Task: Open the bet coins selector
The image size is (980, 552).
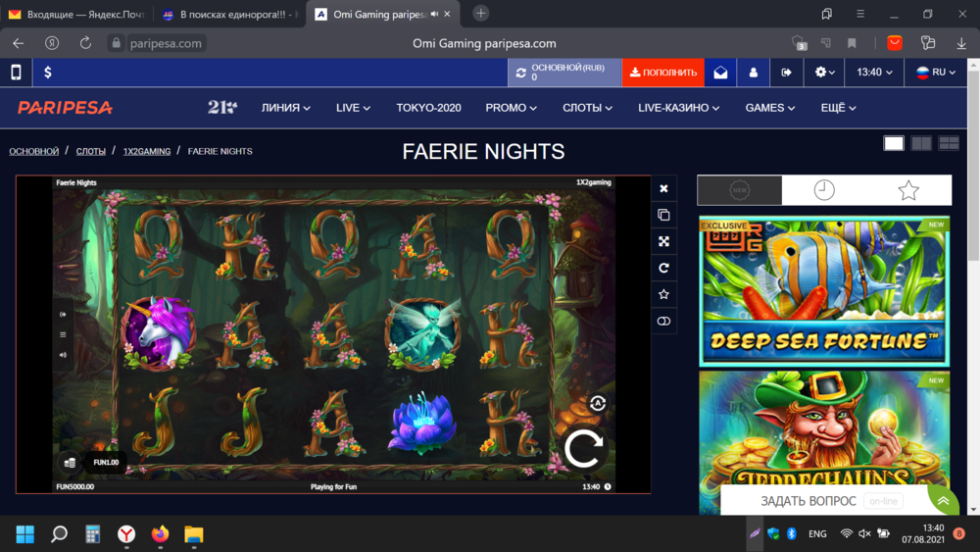Action: pyautogui.click(x=70, y=463)
